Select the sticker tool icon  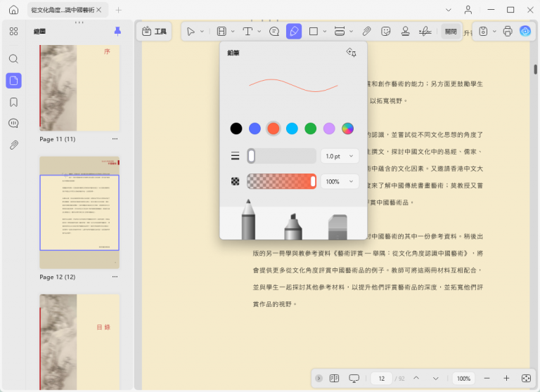tap(386, 32)
